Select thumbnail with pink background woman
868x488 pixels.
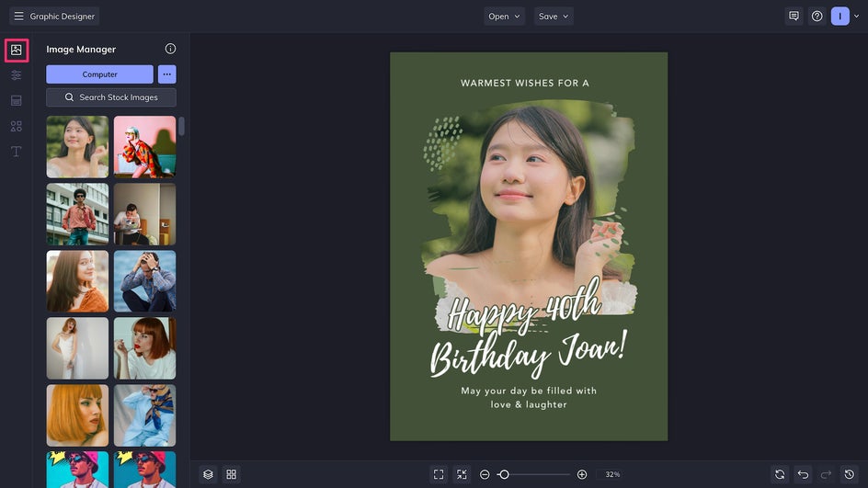(144, 147)
